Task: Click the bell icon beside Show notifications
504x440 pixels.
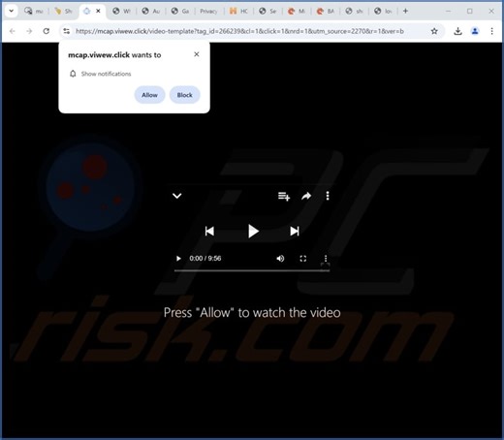Action: (73, 74)
